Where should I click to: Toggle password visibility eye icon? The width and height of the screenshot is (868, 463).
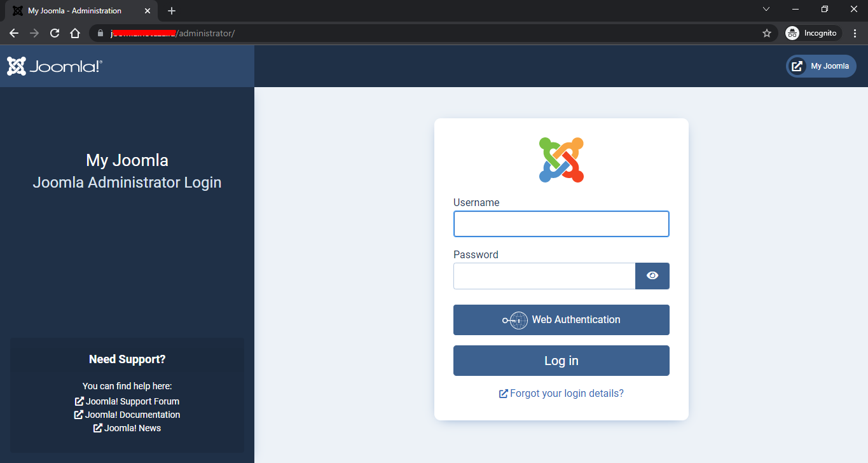[652, 276]
